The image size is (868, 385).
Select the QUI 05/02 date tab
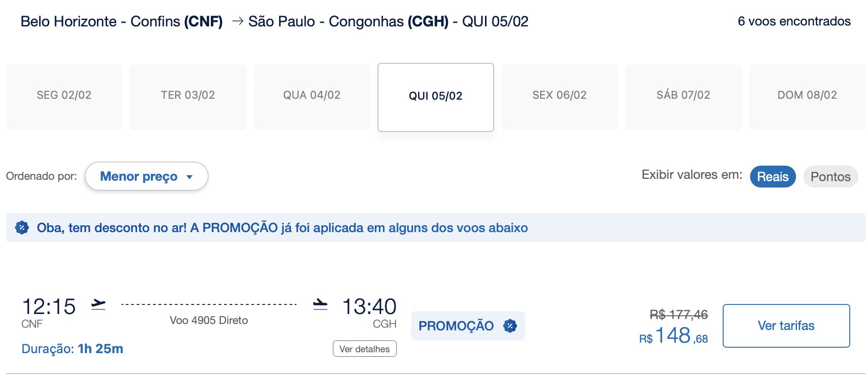point(436,96)
